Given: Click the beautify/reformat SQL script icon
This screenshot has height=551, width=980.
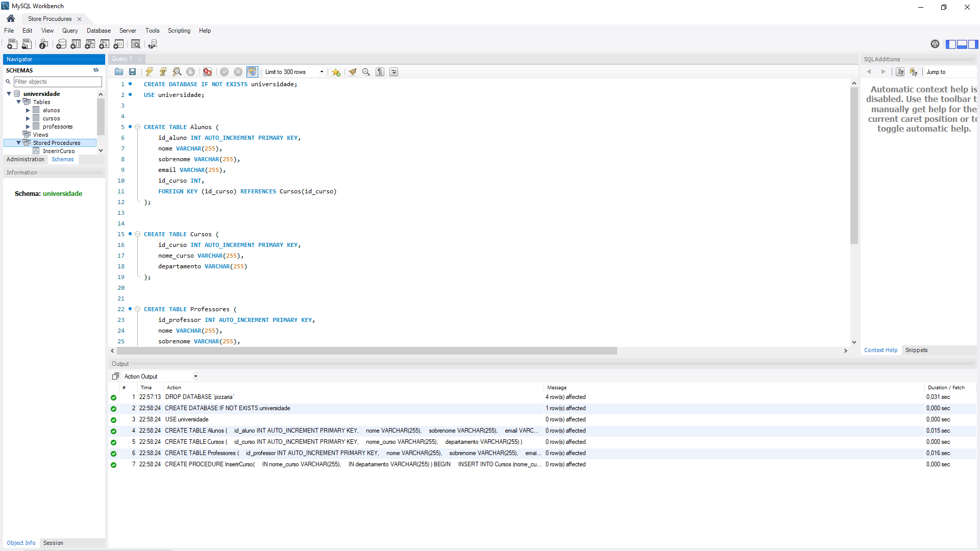Looking at the screenshot, I should coord(353,71).
